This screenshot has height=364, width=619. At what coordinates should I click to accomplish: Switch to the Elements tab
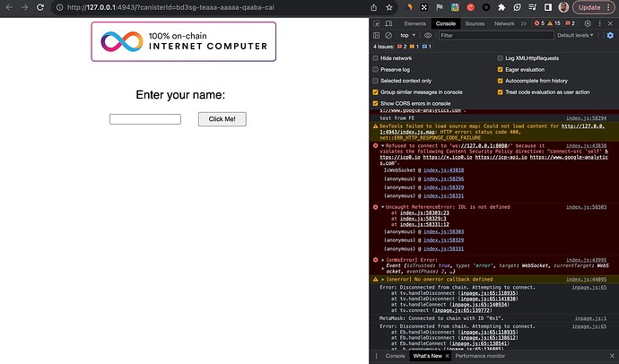tap(414, 23)
